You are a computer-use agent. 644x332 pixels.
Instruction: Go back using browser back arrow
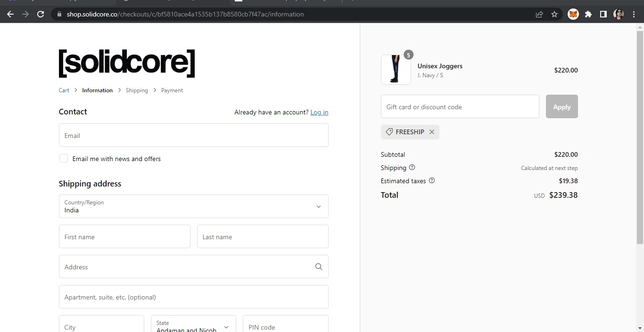point(10,14)
